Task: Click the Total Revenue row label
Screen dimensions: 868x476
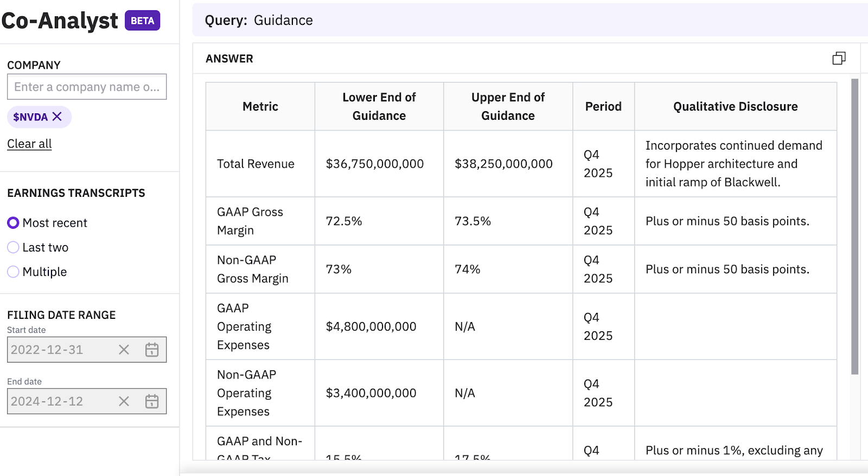Action: pos(256,164)
